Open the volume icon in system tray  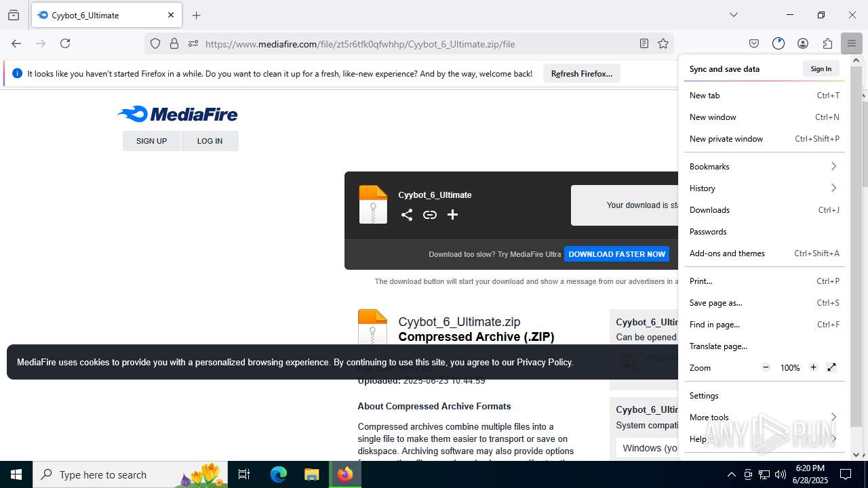pyautogui.click(x=780, y=474)
